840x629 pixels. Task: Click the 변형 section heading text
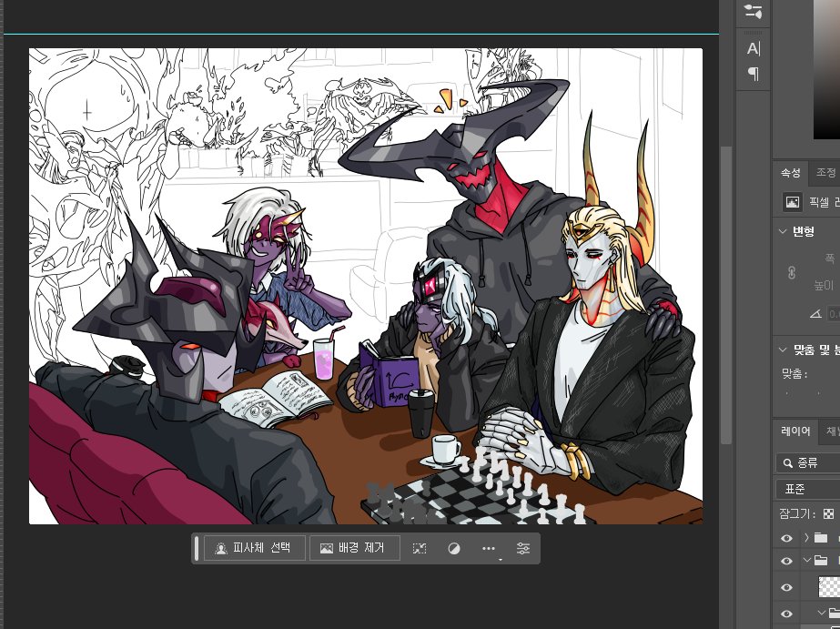pyautogui.click(x=803, y=231)
